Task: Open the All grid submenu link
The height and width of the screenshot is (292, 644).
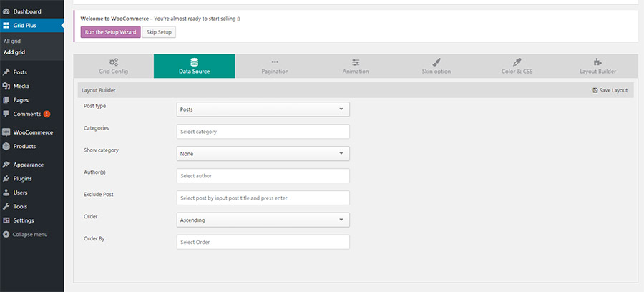Action: click(12, 41)
